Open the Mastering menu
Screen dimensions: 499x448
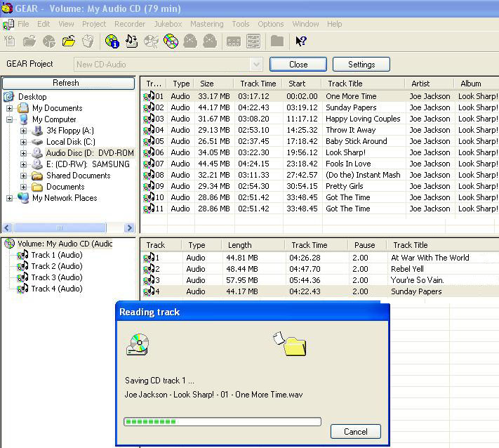coord(207,24)
